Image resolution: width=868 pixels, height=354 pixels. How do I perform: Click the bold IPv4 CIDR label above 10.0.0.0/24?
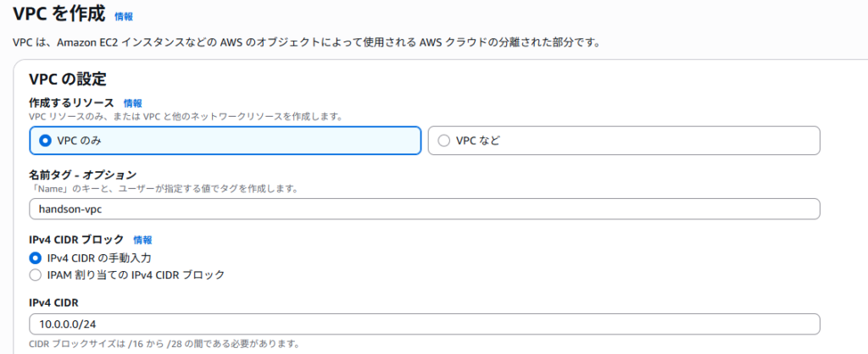point(54,303)
